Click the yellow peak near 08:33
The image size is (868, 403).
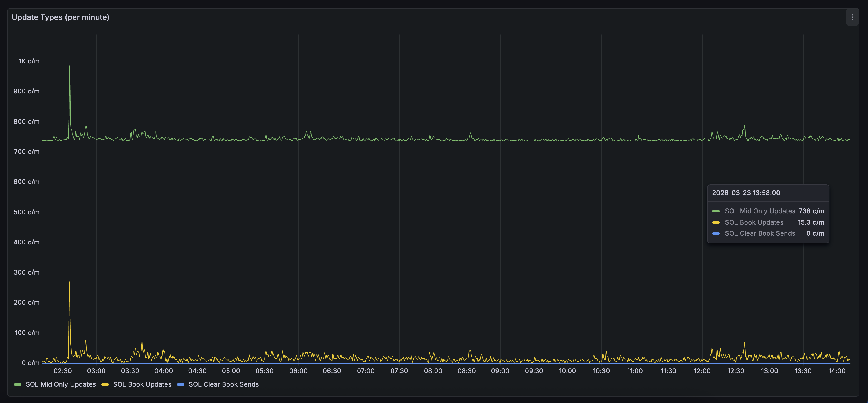tap(470, 351)
